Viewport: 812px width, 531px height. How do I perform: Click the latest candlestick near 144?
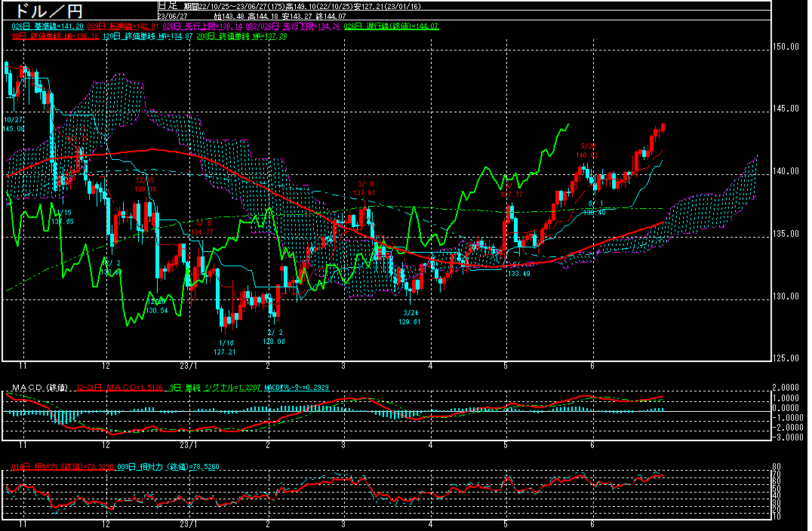663,127
